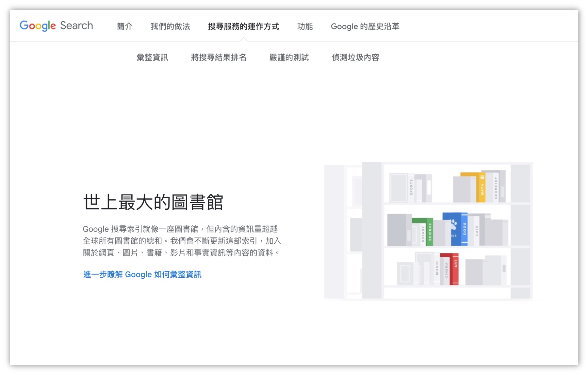
Task: Select the 搜尋服務的運作方式 tab
Action: pyautogui.click(x=243, y=26)
